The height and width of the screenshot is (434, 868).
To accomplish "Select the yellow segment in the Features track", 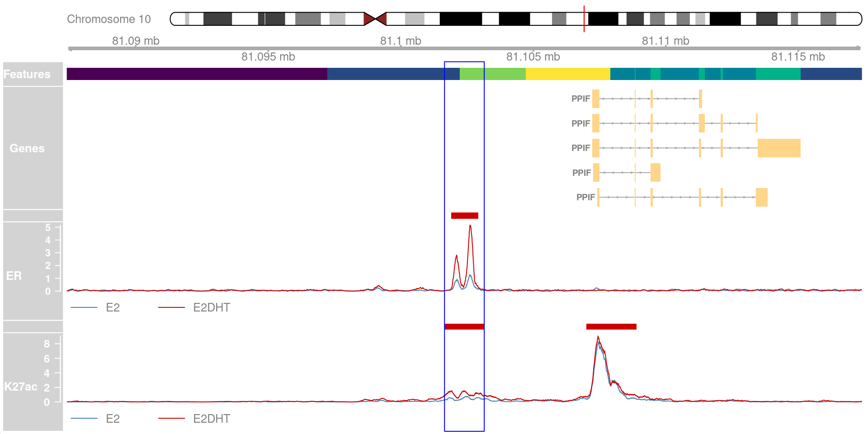I will 568,74.
